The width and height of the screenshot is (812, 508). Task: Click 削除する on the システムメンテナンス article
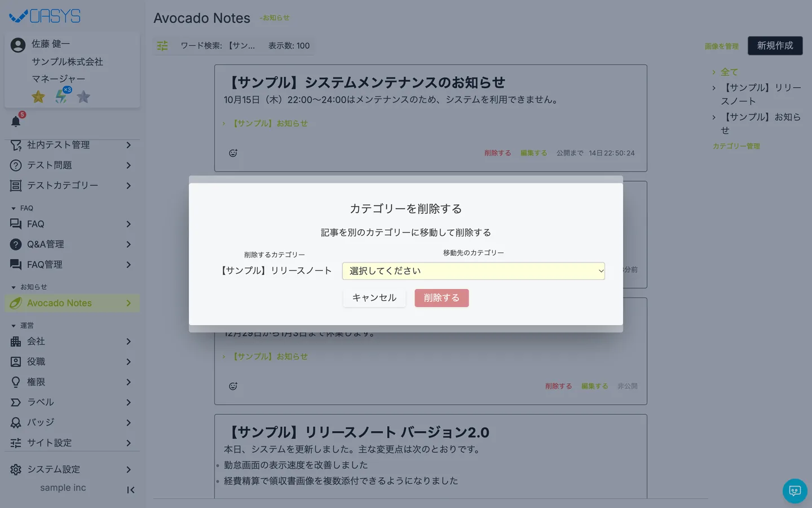coord(497,153)
